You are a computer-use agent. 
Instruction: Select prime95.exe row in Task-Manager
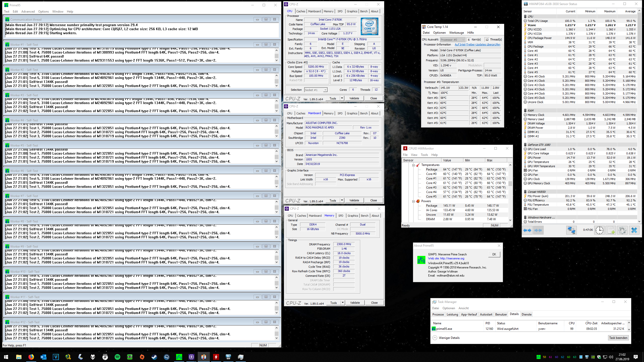click(444, 329)
